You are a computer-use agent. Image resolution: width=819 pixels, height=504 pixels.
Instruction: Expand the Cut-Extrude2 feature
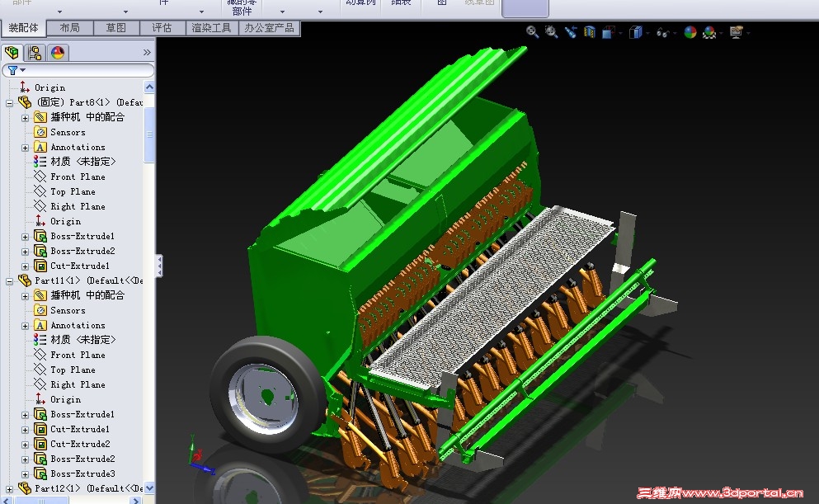[25, 445]
